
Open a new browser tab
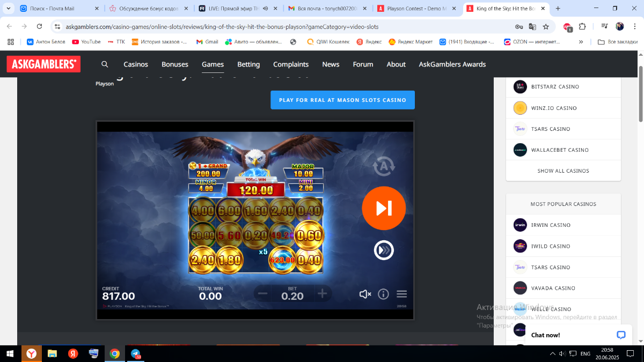(x=558, y=9)
